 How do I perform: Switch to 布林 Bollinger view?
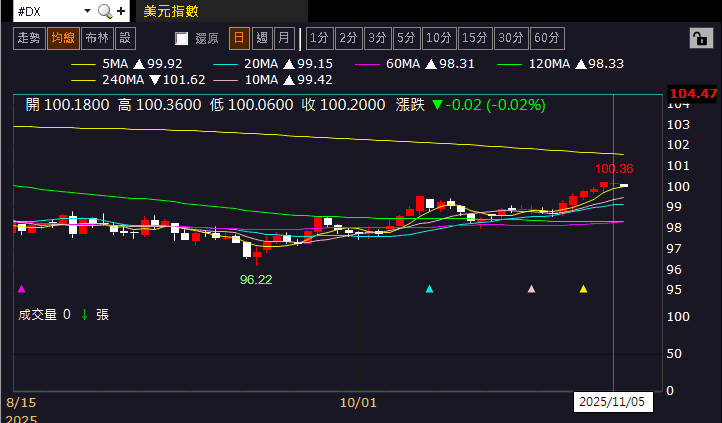97,38
